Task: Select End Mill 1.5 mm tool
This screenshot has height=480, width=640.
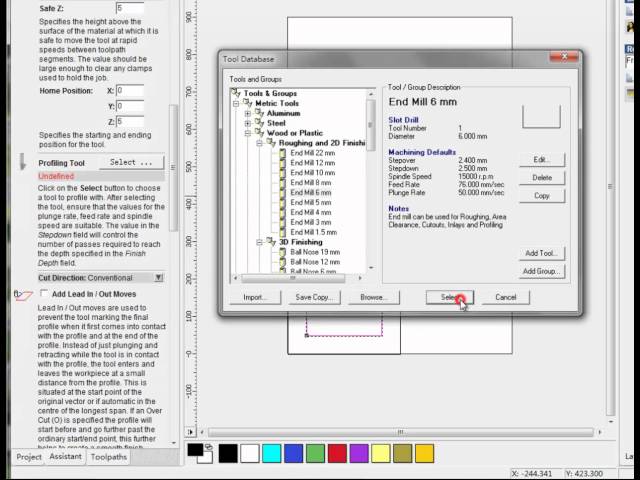Action: 313,232
